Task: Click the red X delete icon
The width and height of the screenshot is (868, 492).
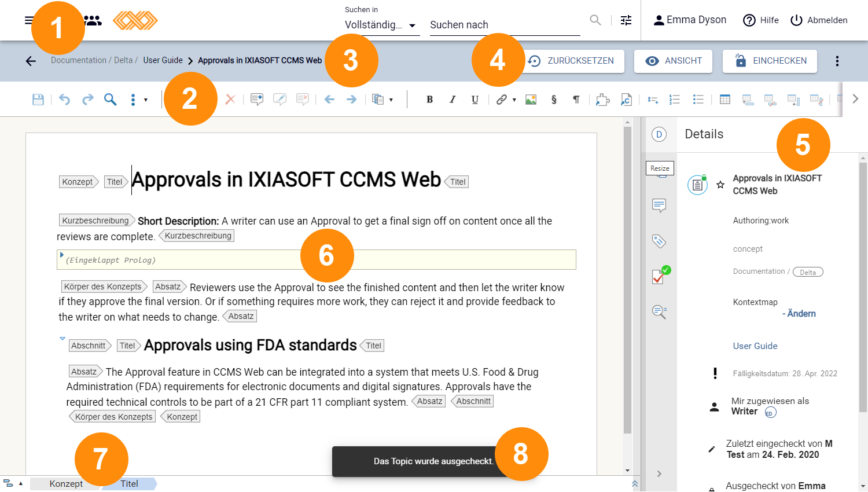Action: point(230,100)
